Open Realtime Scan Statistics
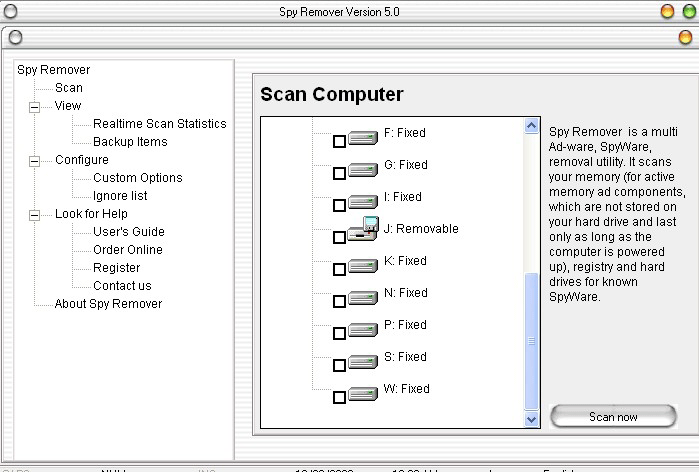 (x=160, y=123)
